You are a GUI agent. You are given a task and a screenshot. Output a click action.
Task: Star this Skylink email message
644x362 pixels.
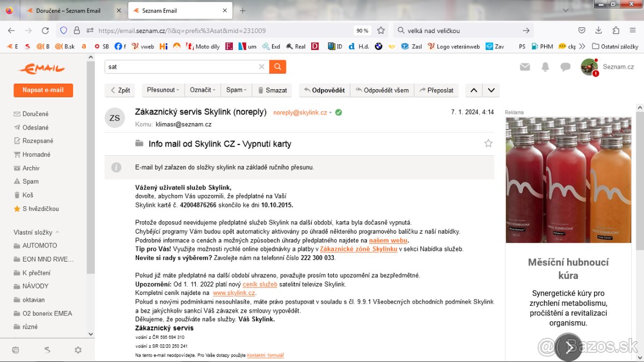click(x=488, y=143)
